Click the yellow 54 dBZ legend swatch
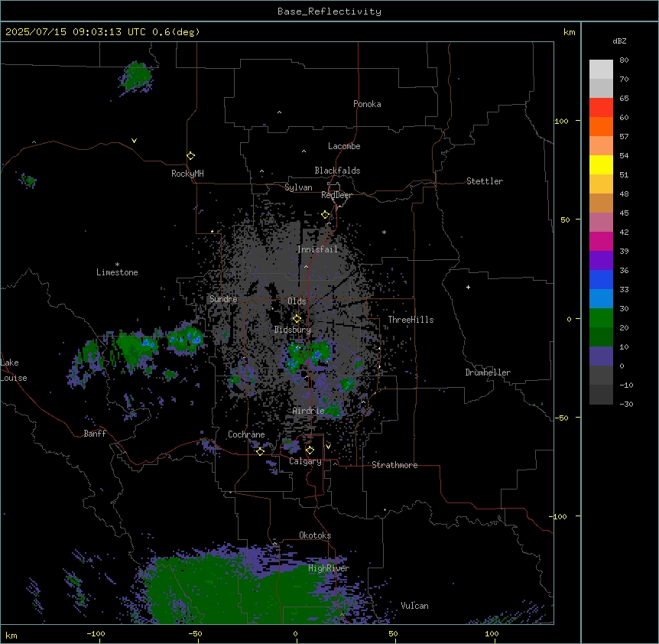 601,164
